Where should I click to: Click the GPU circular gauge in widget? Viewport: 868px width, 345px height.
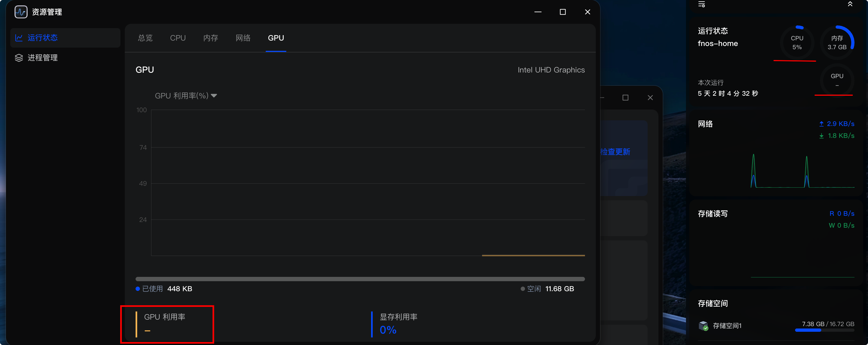click(837, 80)
